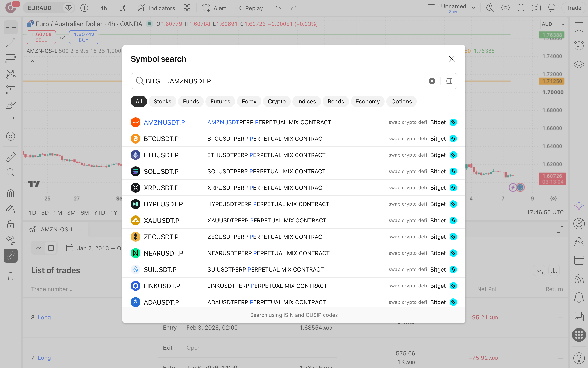
Task: Select the trend line drawing tool
Action: tap(10, 43)
